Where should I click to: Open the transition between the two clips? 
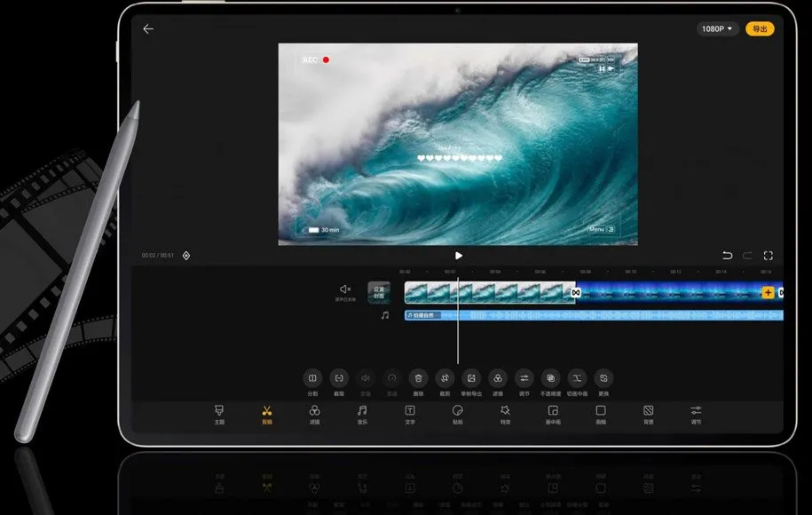tap(576, 292)
